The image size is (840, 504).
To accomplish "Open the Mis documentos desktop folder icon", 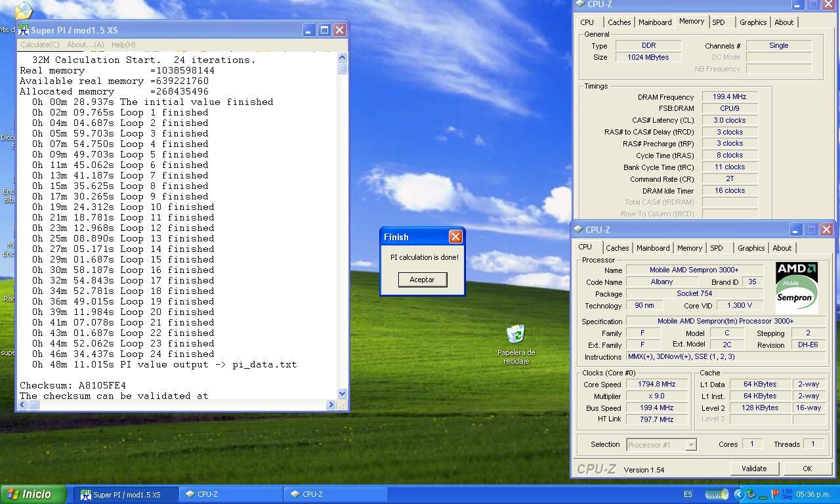I will pyautogui.click(x=23, y=11).
